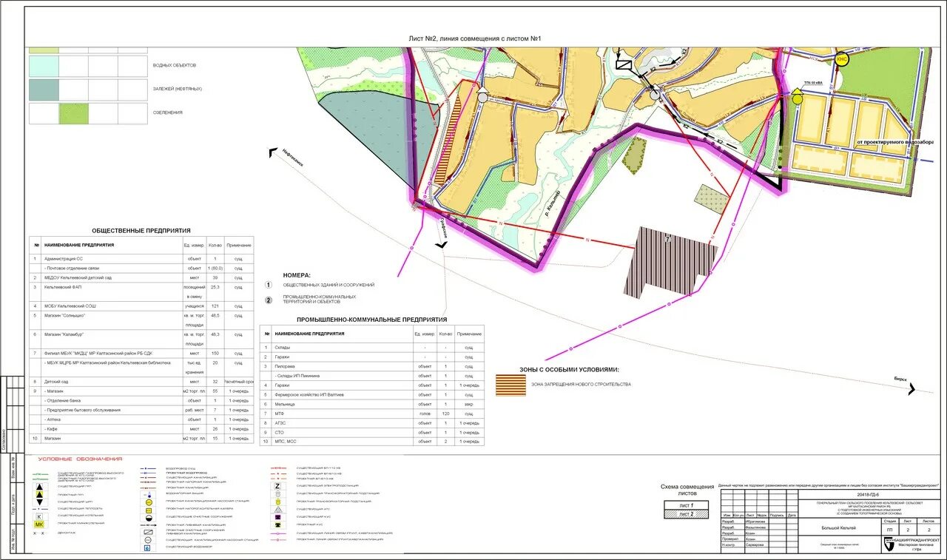Image resolution: width=947 pixels, height=560 pixels.
Task: Click the МТФ row in industrial table
Action: tap(372, 413)
